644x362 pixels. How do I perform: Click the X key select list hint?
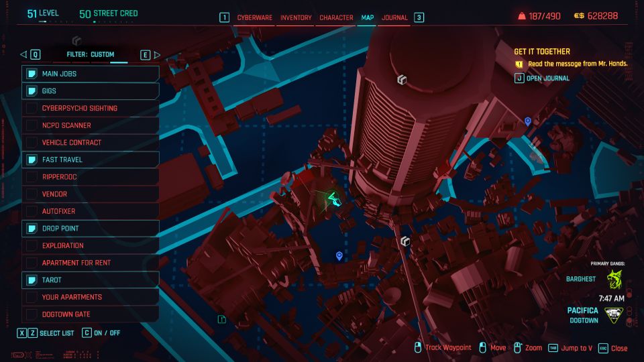21,333
